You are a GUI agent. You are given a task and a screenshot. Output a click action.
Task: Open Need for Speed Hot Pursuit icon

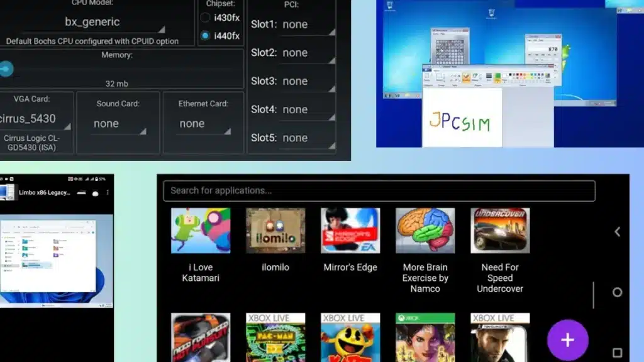201,337
